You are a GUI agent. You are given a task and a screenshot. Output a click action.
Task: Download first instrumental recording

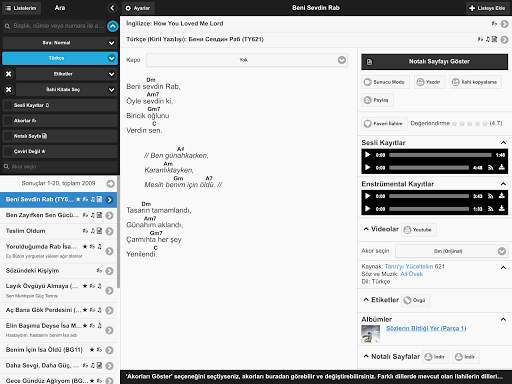point(501,196)
